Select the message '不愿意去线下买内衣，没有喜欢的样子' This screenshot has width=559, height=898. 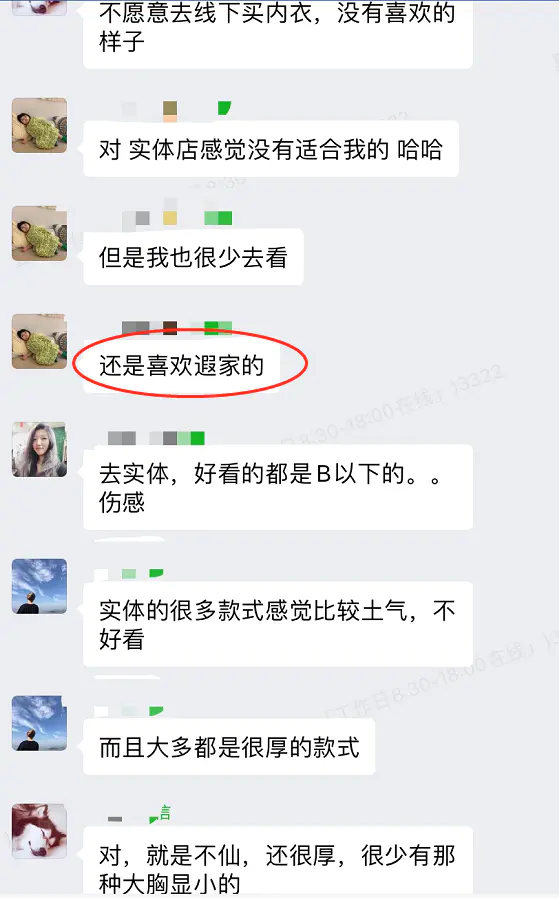click(278, 31)
